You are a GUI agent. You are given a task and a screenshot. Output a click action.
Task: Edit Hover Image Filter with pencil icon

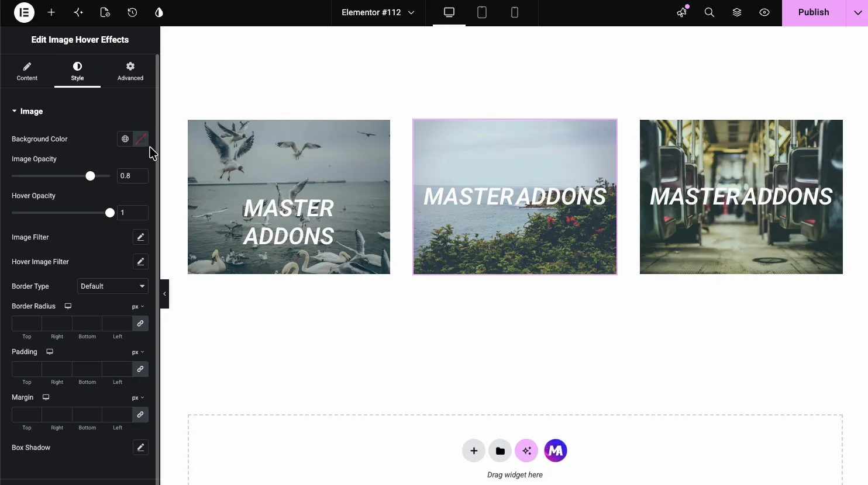click(x=140, y=262)
